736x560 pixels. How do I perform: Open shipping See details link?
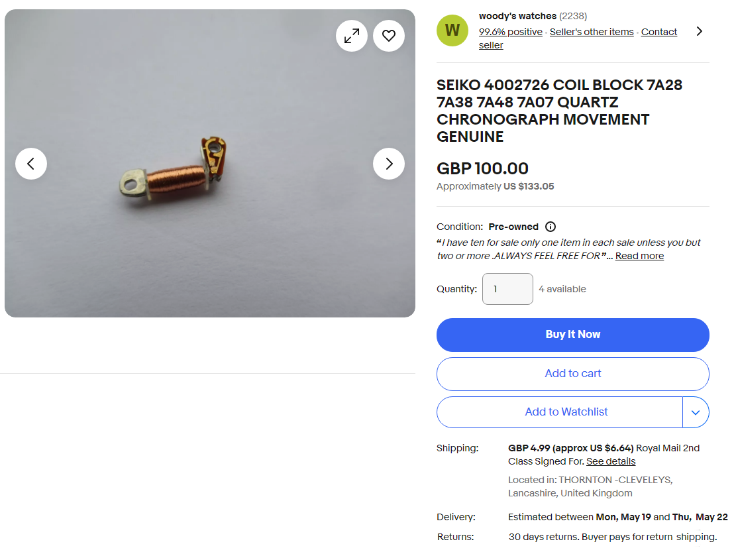610,461
